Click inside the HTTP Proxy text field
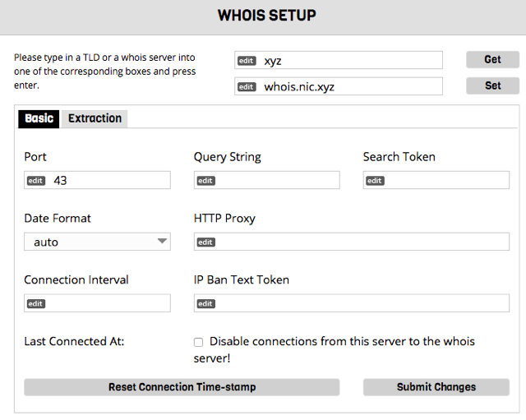 tap(352, 242)
